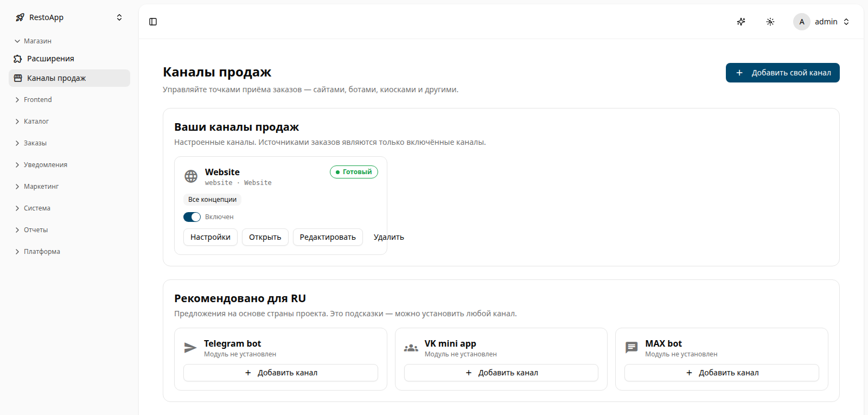The width and height of the screenshot is (868, 415).
Task: Expand the Платформа section
Action: tap(69, 252)
